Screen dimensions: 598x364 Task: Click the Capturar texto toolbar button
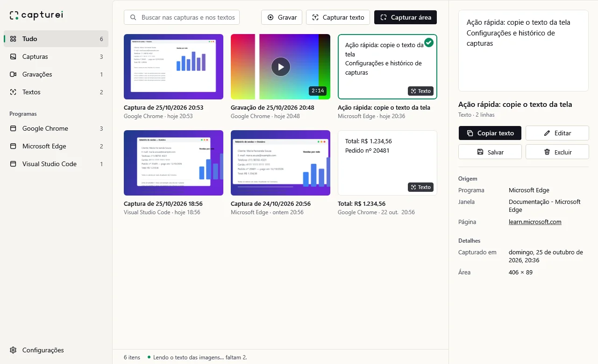coord(338,17)
